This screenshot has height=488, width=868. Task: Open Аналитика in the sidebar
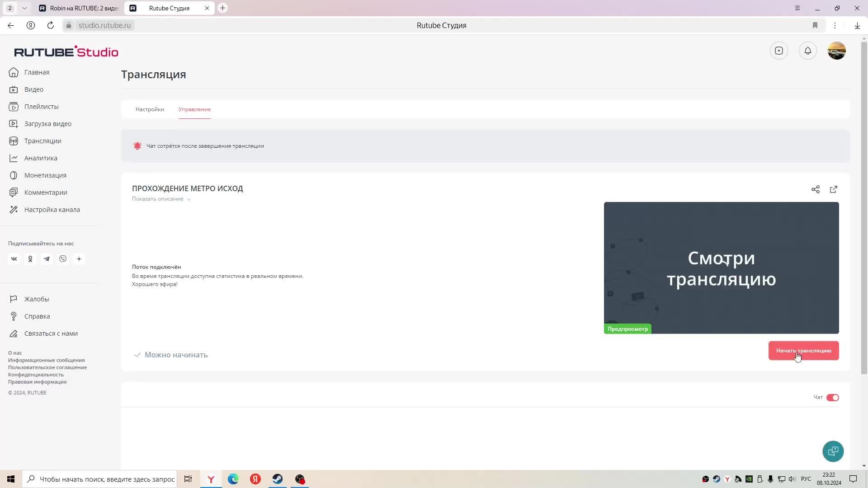41,158
